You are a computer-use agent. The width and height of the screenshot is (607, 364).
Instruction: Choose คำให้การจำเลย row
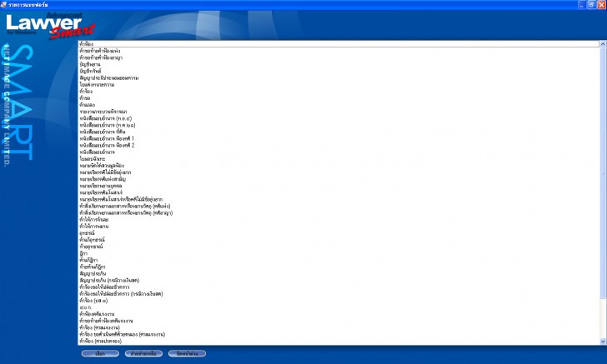click(x=339, y=219)
